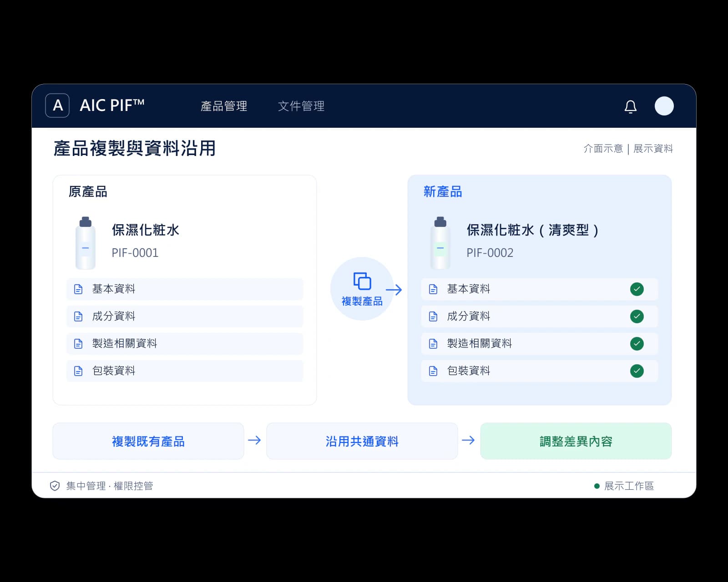Click green checkmark on 新產品 包裝資料
Image resolution: width=728 pixels, height=582 pixels.
tap(637, 371)
